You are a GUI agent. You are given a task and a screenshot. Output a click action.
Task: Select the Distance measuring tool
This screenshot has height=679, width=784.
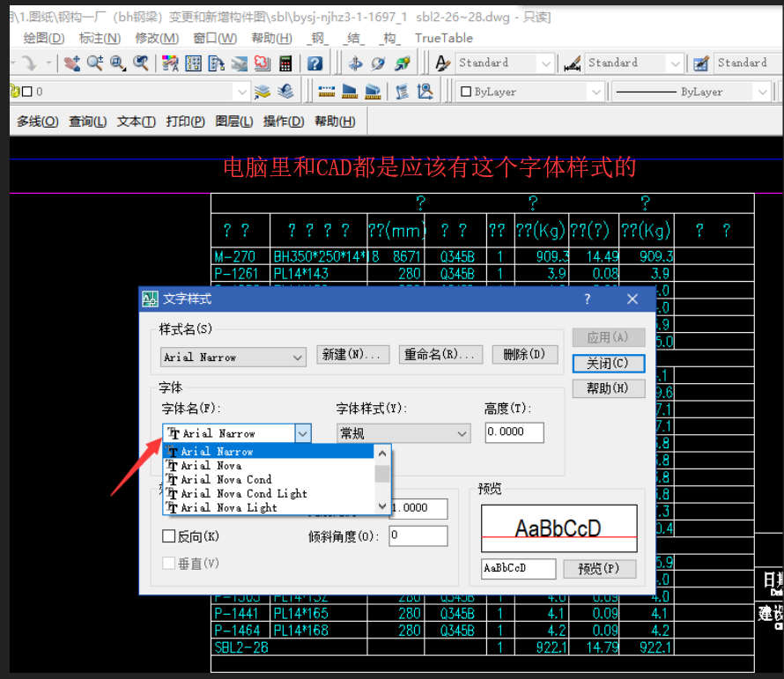tap(326, 92)
